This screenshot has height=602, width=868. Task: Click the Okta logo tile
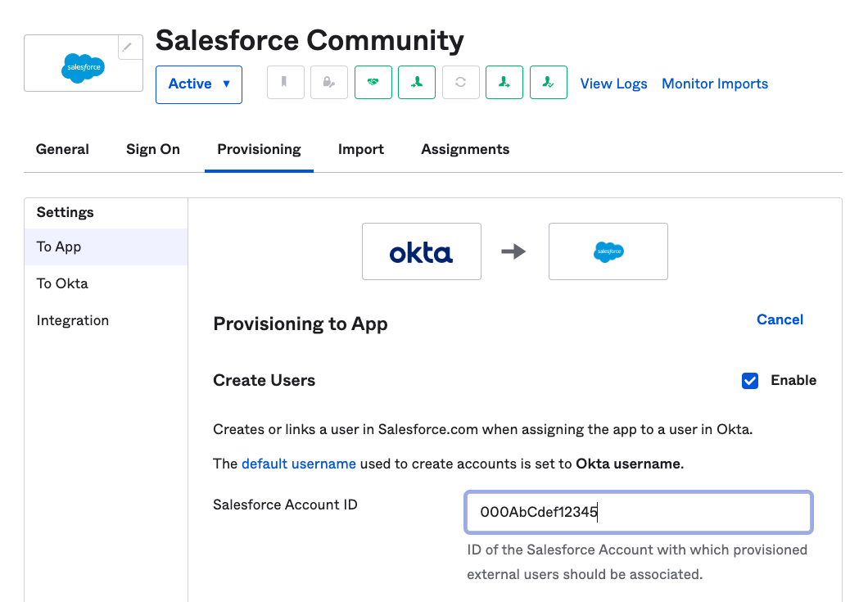tap(421, 251)
